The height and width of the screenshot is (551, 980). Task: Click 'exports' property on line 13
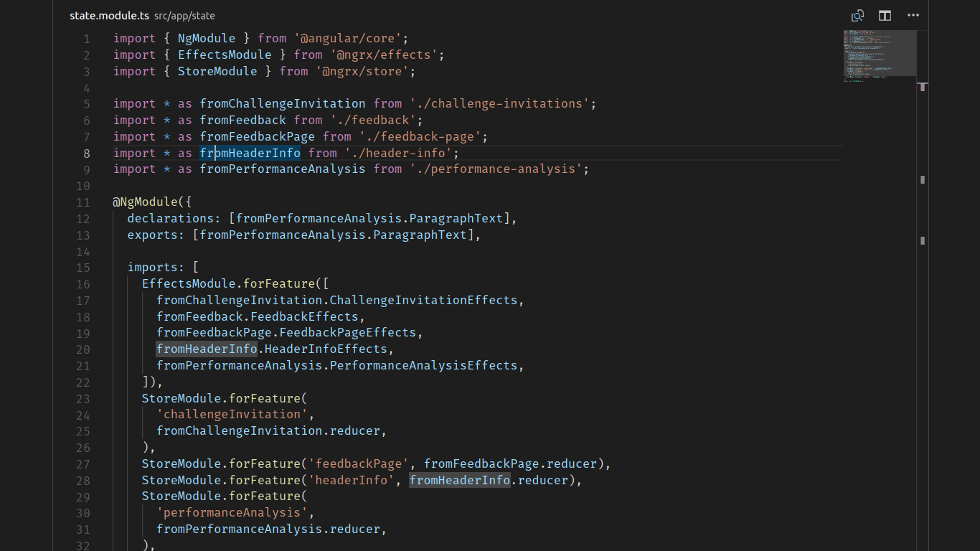[x=153, y=235]
